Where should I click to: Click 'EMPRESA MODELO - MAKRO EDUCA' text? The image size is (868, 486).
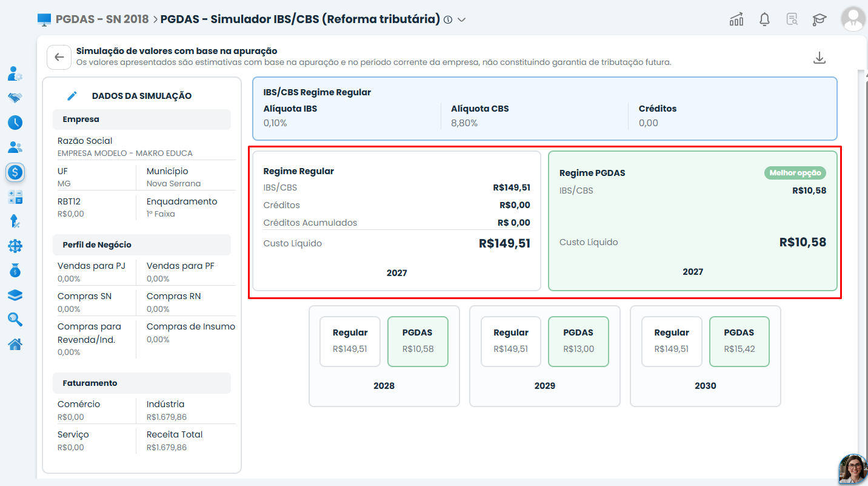[125, 154]
